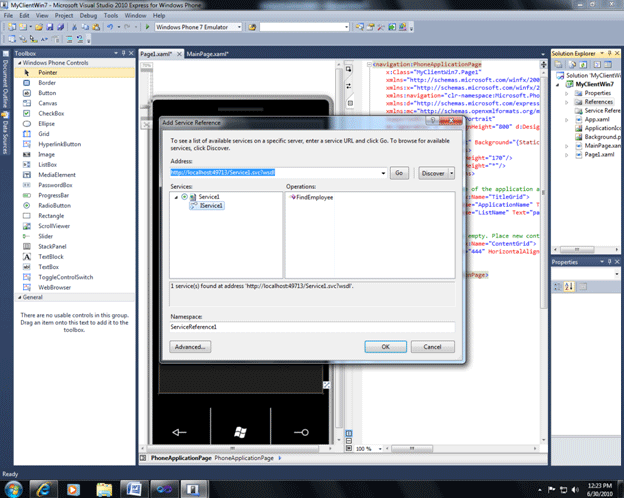Open zoom 100 % dropdown below editor
The width and height of the screenshot is (624, 498).
click(380, 449)
